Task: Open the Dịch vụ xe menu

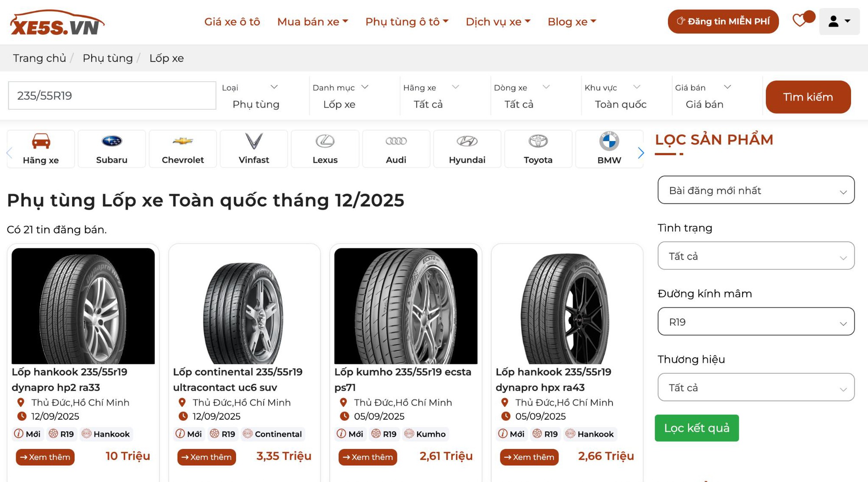Action: 497,21
